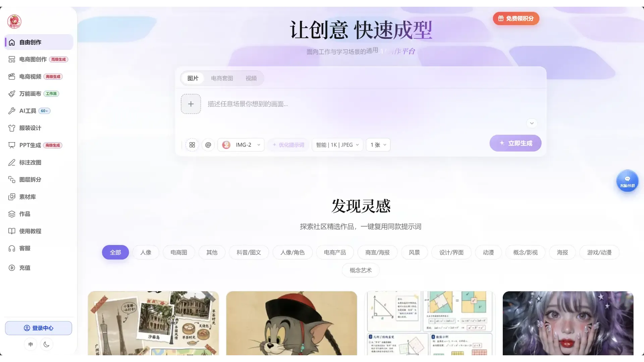
Task: Switch to the 图片 tab
Action: [193, 78]
